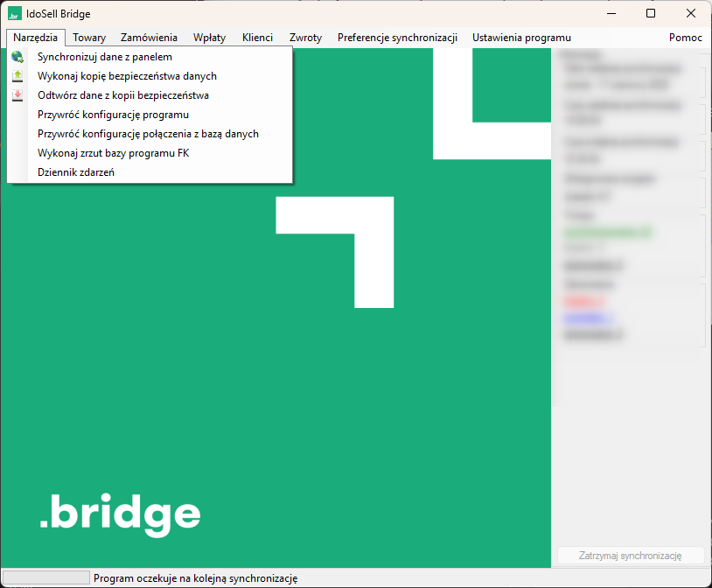This screenshot has width=712, height=588.
Task: Click the globe icon for Synchronizuj dane
Action: click(x=17, y=57)
